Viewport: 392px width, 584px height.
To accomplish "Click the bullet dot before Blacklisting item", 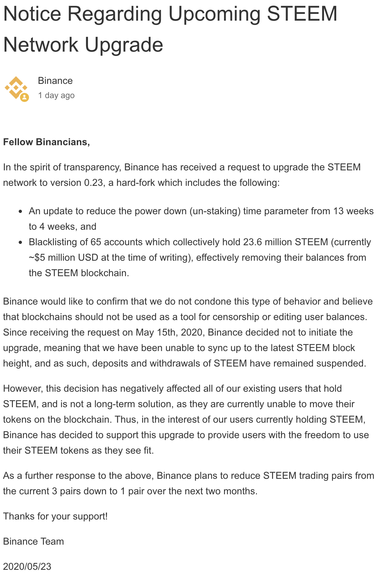I will tap(21, 243).
